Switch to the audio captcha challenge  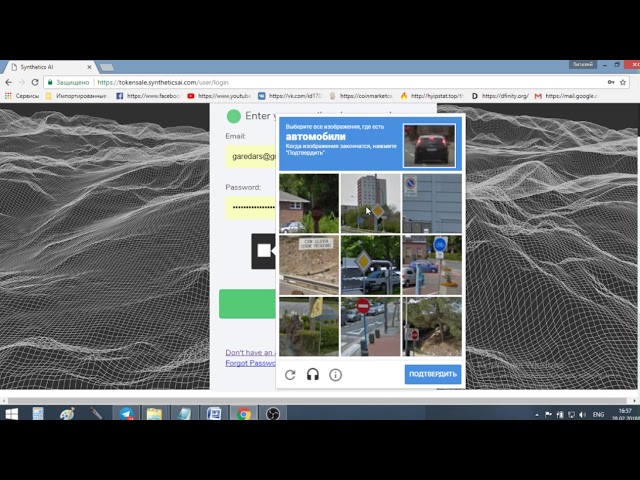313,375
